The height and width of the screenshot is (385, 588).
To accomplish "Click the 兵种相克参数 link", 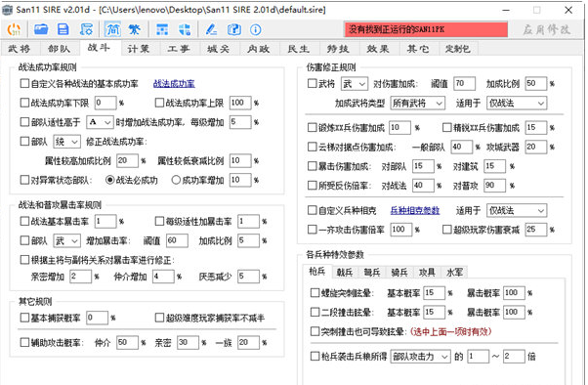I will pos(415,210).
